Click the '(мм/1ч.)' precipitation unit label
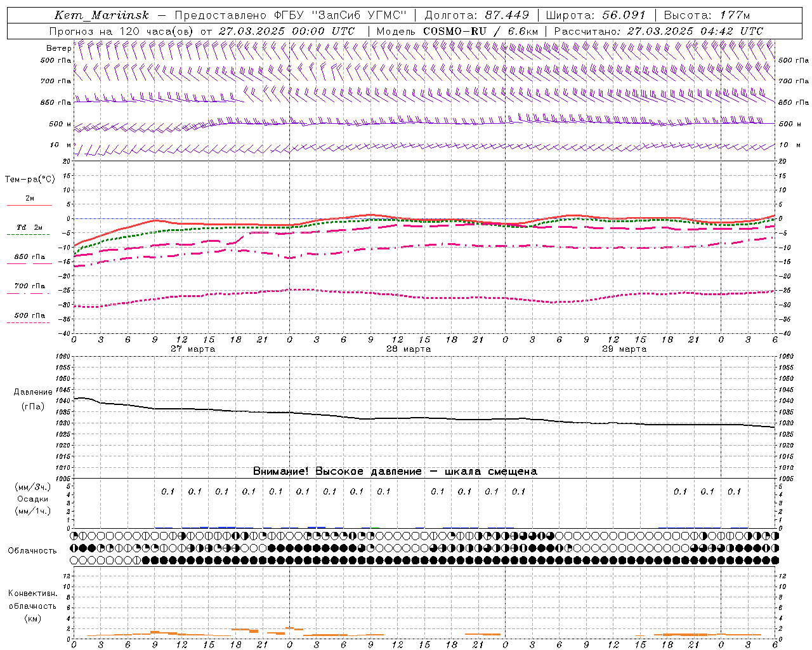Image resolution: width=812 pixels, height=650 pixels. (x=33, y=511)
